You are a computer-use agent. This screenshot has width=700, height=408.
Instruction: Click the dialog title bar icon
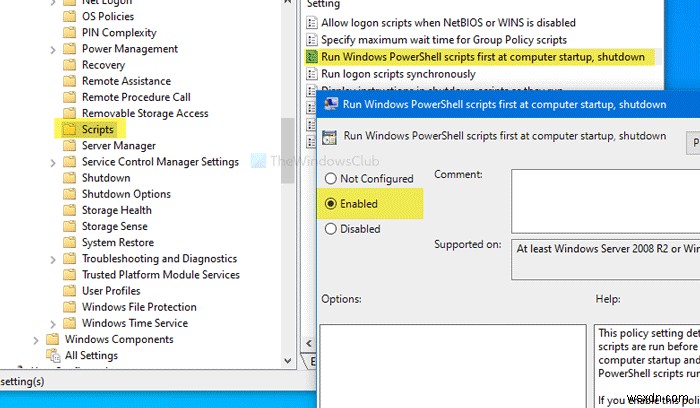[x=331, y=104]
